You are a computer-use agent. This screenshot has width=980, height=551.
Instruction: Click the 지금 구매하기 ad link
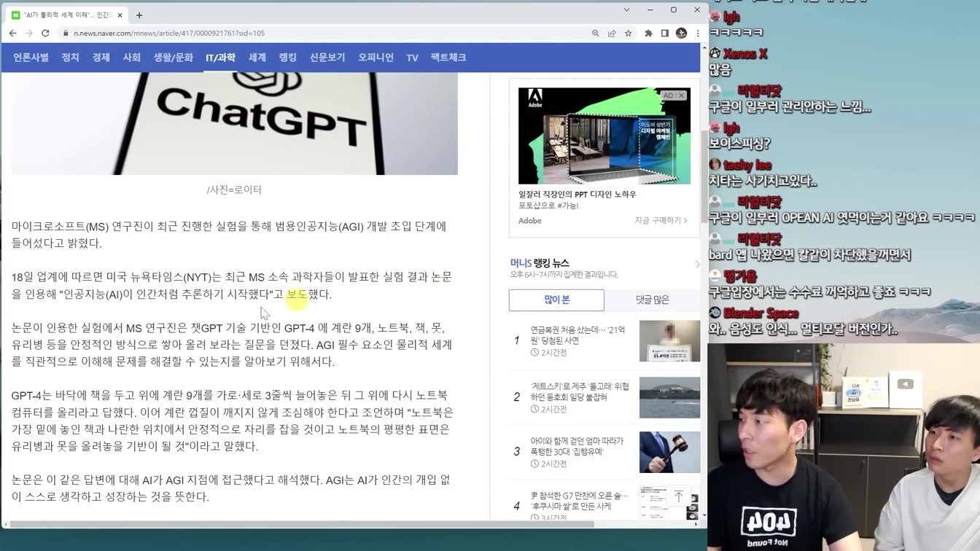(661, 220)
